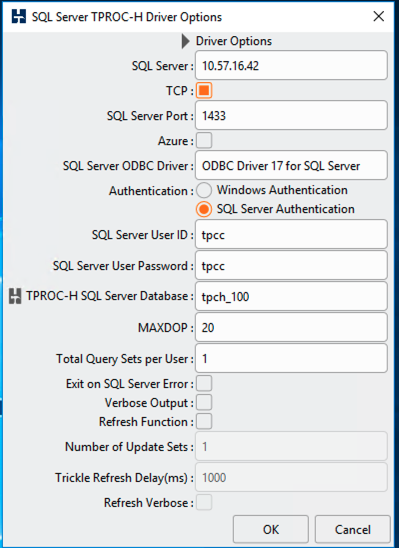Click the 'Driver Options' heading text
This screenshot has width=399, height=548.
pos(234,41)
